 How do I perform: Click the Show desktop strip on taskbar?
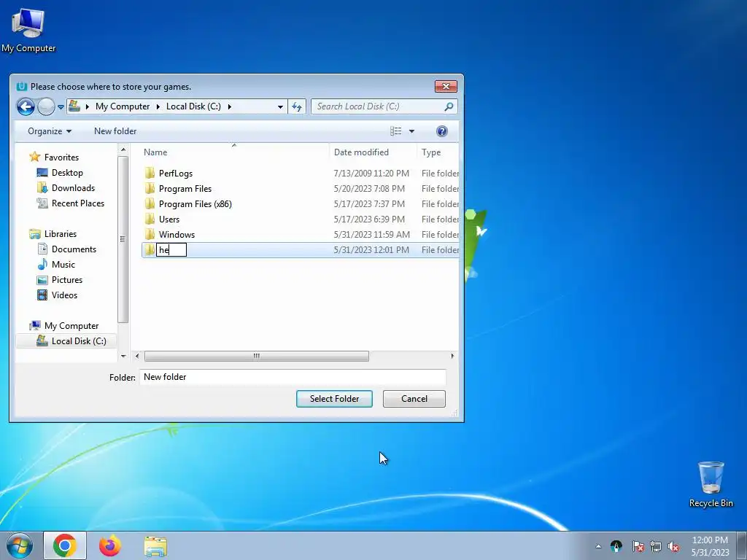coord(742,545)
